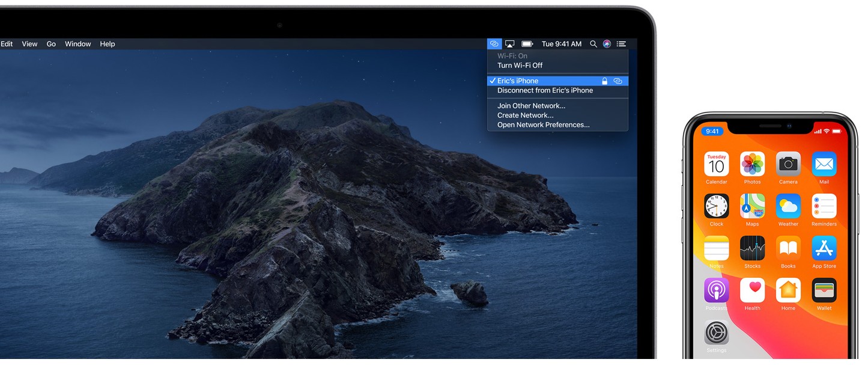
Task: Tap the iPhone cellular signal bars
Action: coord(818,131)
